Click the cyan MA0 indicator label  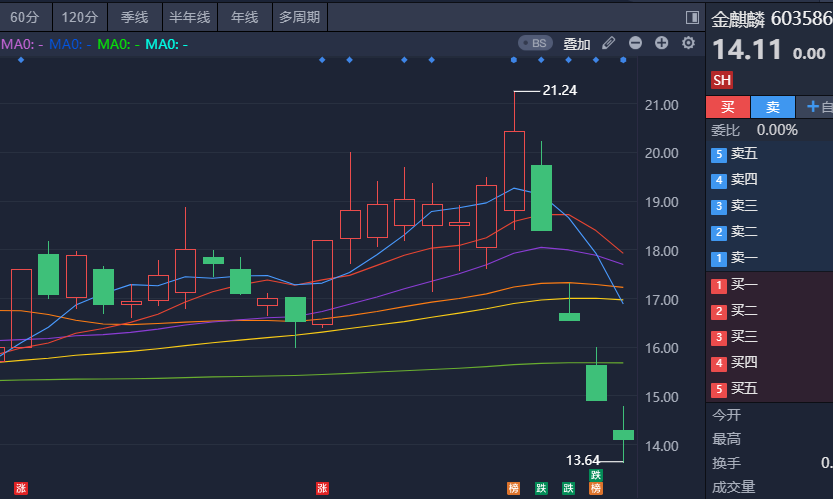(x=166, y=44)
